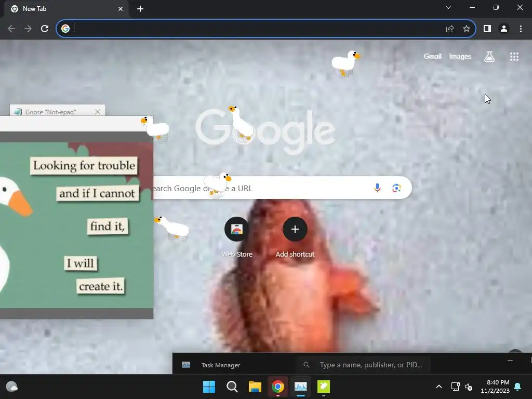Click the goose near the Gmail link
Viewport: 532px width, 399px height.
pos(345,63)
